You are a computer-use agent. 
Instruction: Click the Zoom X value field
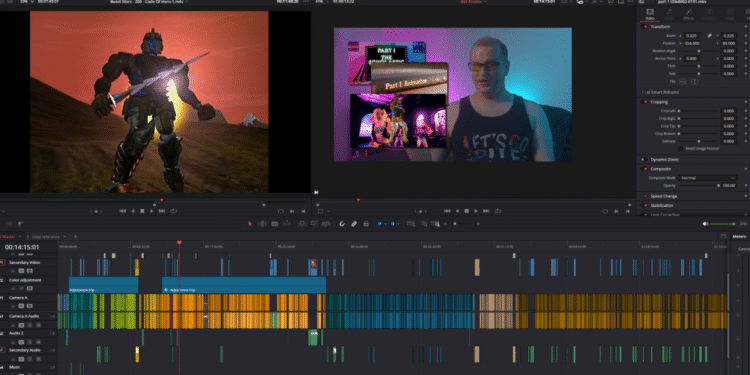pyautogui.click(x=692, y=36)
